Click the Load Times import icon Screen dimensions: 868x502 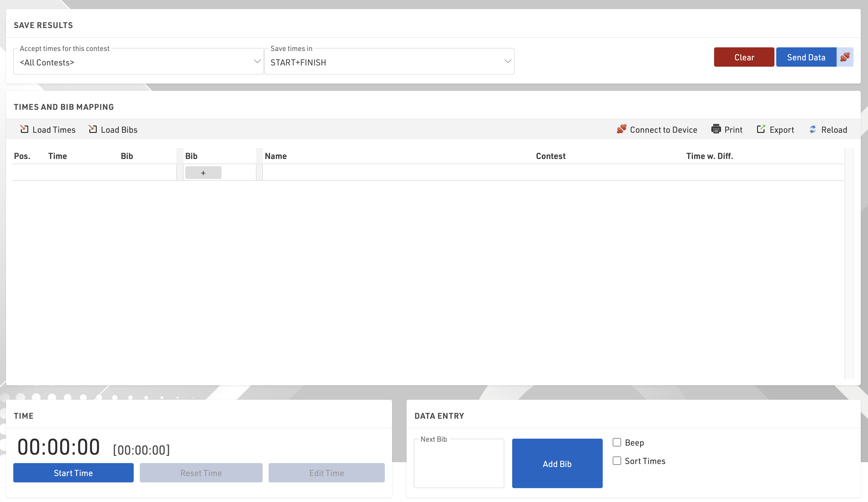point(24,129)
